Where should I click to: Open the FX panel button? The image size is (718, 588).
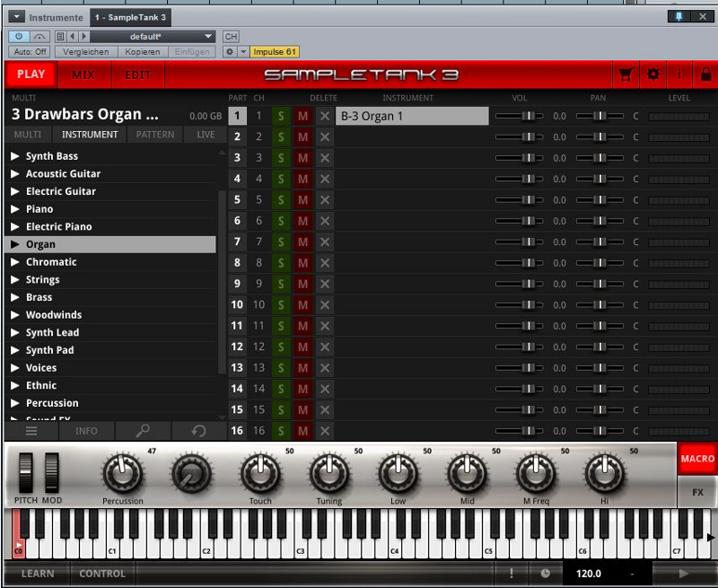tap(697, 492)
